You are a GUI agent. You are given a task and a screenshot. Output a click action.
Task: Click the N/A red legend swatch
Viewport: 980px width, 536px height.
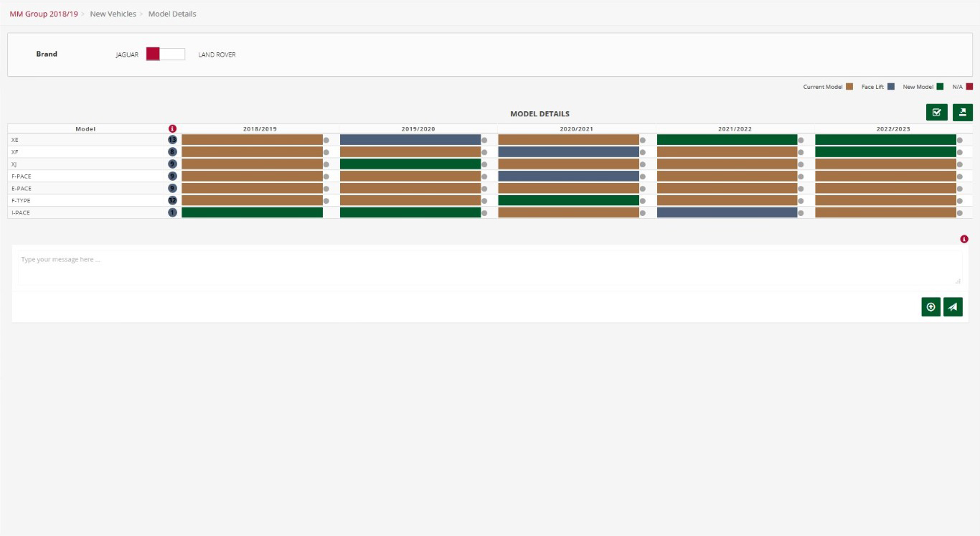(969, 87)
